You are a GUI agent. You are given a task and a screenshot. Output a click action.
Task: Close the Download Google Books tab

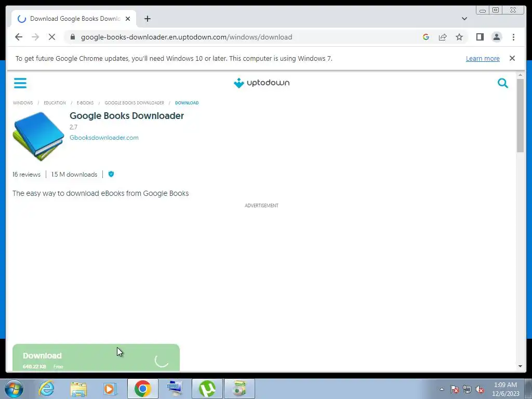tap(128, 19)
